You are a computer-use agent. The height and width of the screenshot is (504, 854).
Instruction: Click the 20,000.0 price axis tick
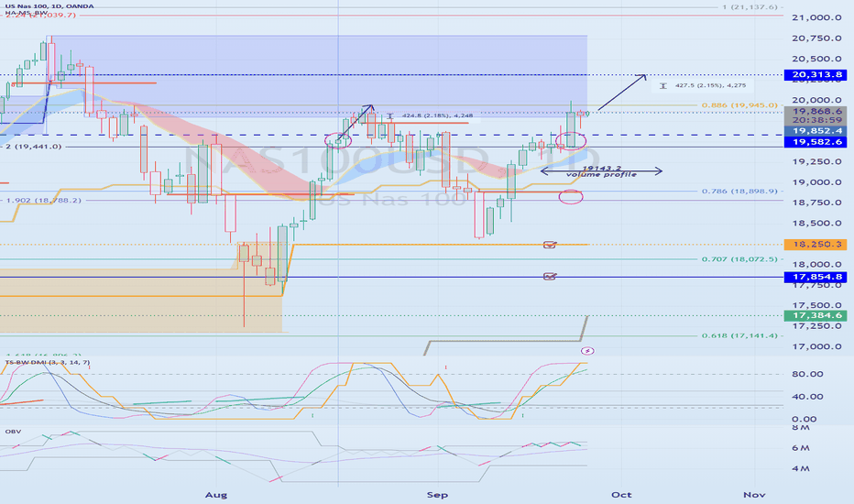816,100
